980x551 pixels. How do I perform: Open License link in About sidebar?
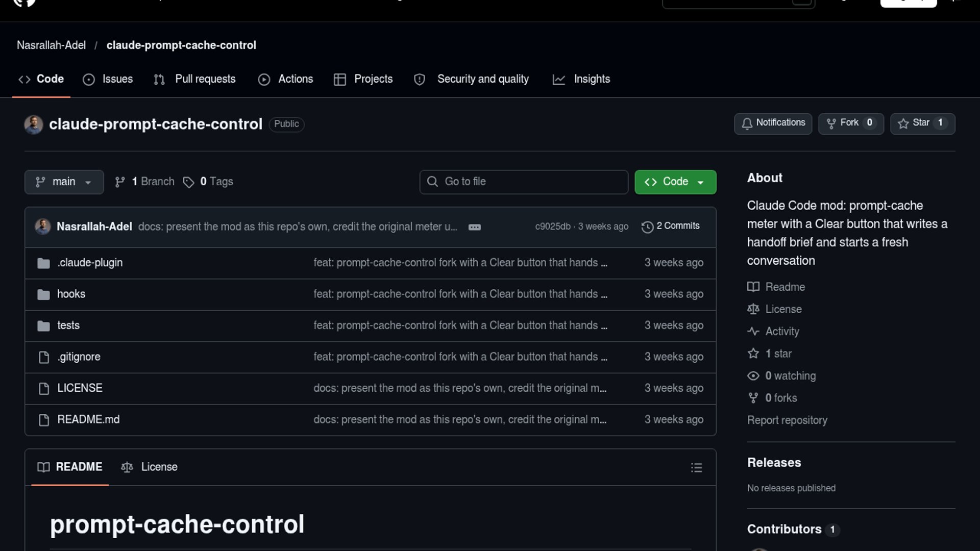click(774, 309)
